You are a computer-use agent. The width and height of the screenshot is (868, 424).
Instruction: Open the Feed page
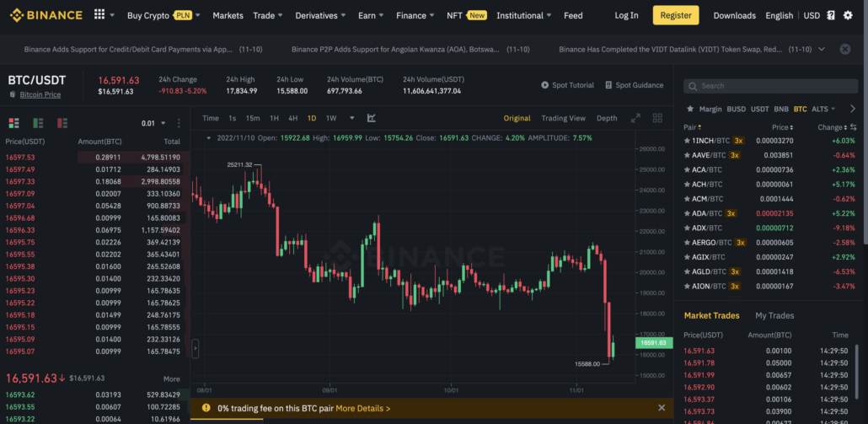coord(573,15)
